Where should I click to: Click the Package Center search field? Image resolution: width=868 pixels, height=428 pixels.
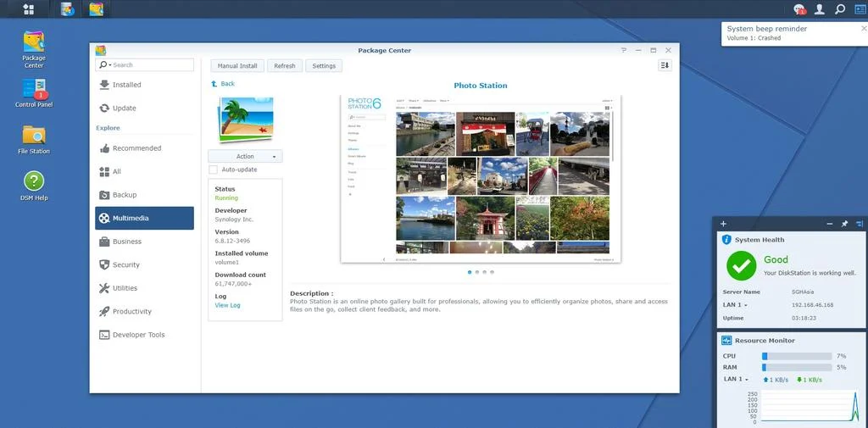(144, 64)
